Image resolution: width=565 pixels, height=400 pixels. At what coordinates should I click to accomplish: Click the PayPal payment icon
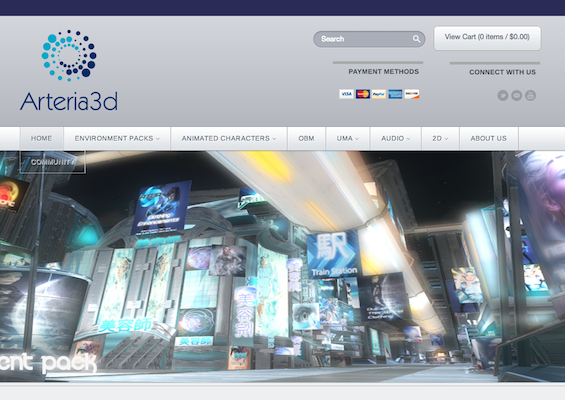pyautogui.click(x=379, y=94)
